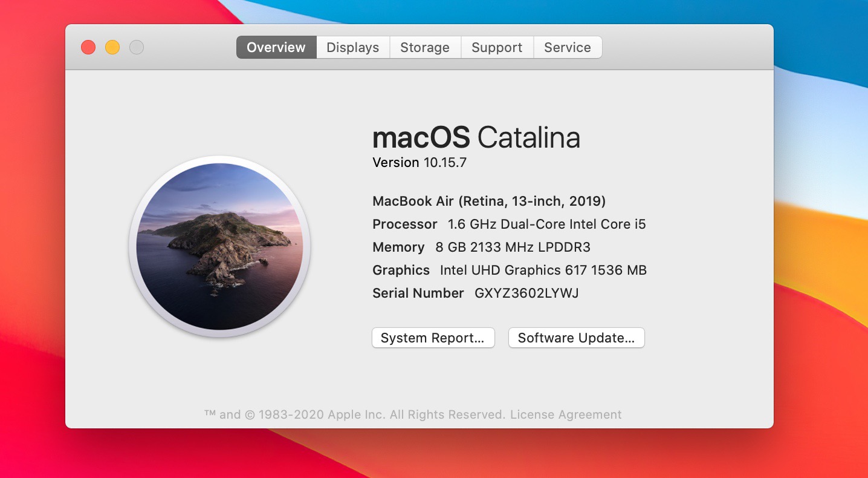This screenshot has height=478, width=868.
Task: Click the Serial Number label
Action: [x=418, y=293]
